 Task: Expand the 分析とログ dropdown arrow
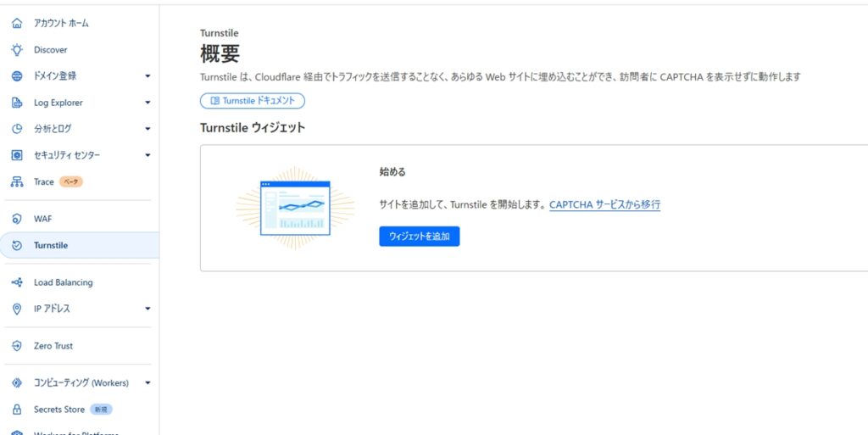click(147, 128)
